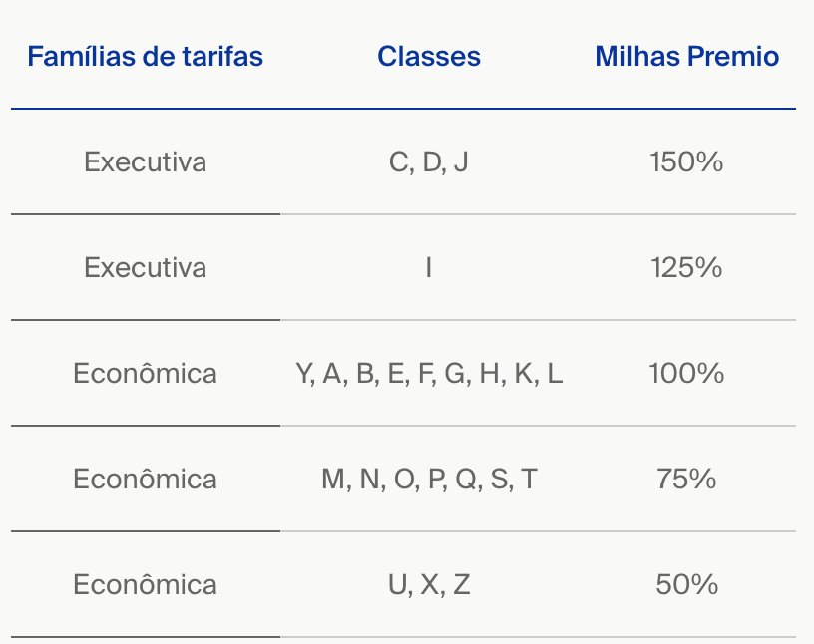The height and width of the screenshot is (644, 814).
Task: Click the 100% miles value
Action: [x=686, y=374]
